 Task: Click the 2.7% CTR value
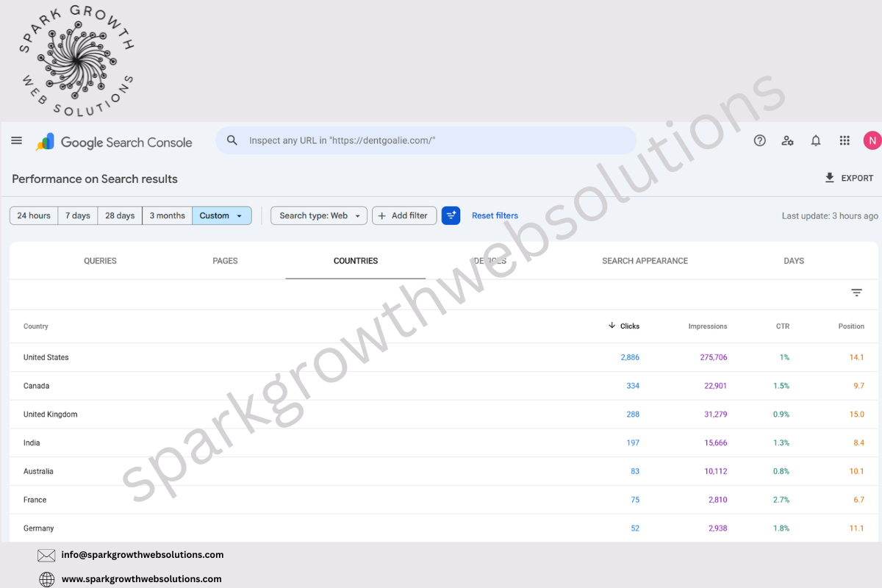click(x=781, y=500)
